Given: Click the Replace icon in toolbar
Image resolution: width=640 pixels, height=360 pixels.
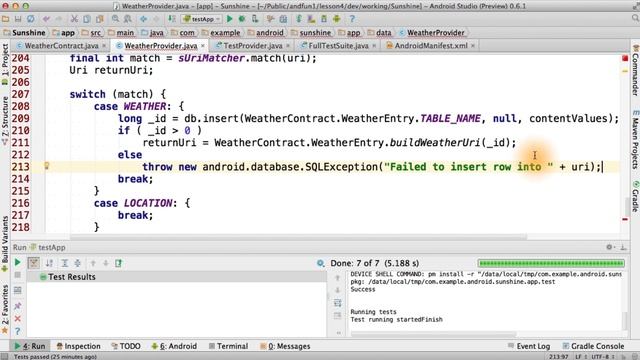Looking at the screenshot, I should coord(128,19).
